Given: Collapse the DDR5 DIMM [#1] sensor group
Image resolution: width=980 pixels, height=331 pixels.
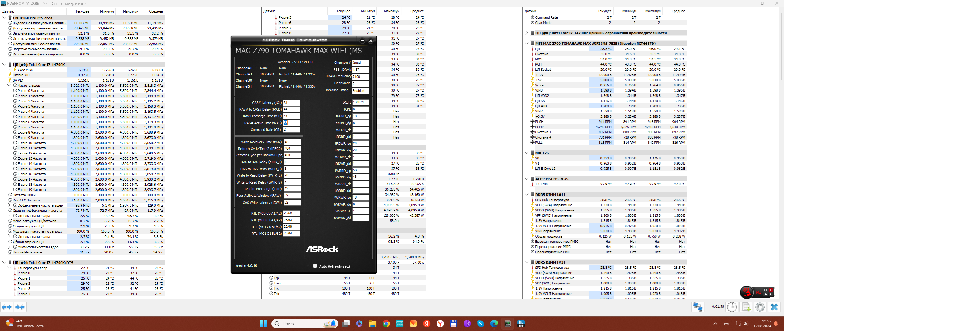Looking at the screenshot, I should [527, 194].
